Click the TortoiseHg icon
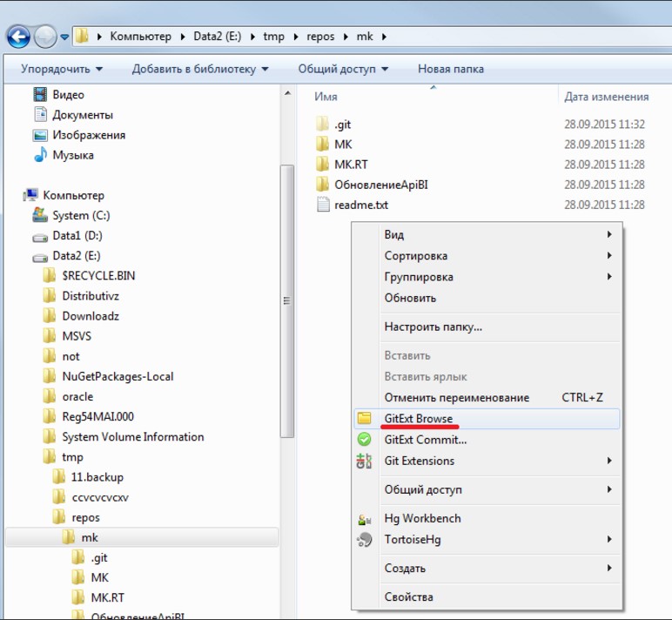 [x=365, y=540]
